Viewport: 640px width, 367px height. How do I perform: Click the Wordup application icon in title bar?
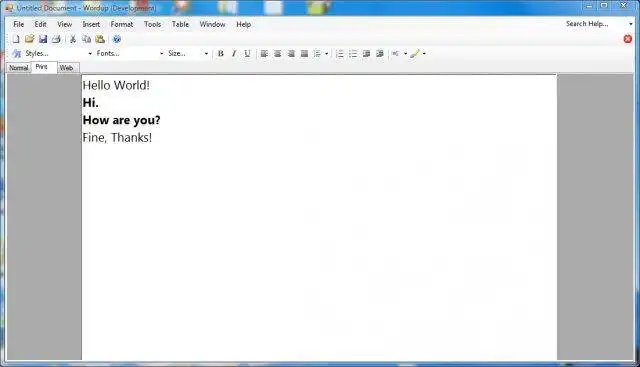pyautogui.click(x=9, y=8)
